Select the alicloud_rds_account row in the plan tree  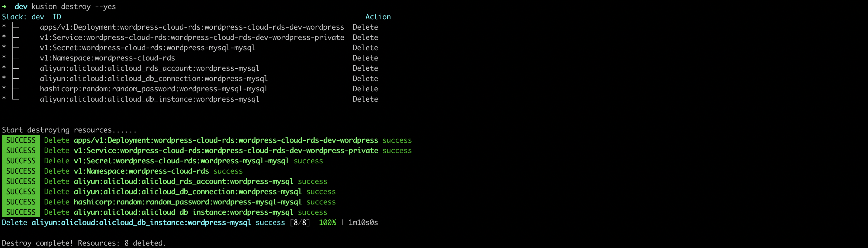149,68
